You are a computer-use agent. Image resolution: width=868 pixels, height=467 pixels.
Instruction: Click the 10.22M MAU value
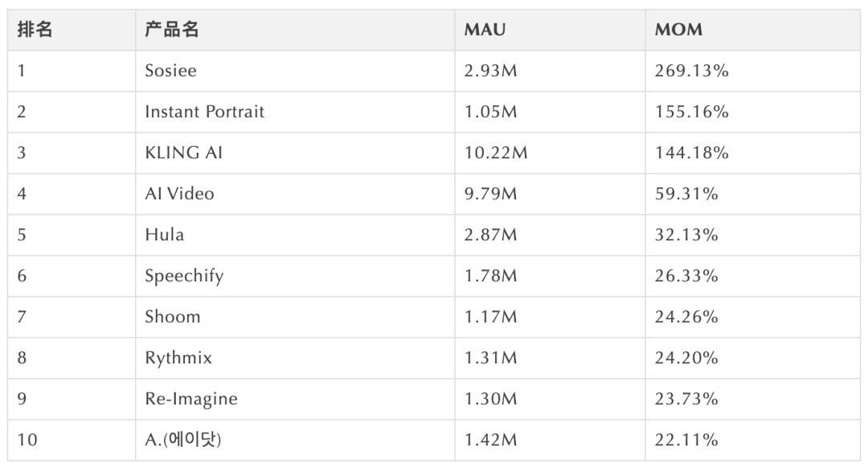click(495, 153)
